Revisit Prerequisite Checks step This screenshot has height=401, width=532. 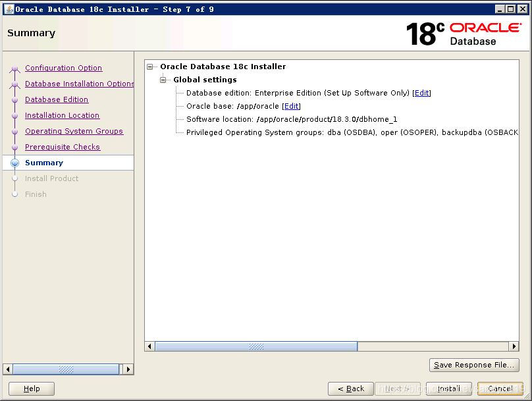tap(63, 147)
